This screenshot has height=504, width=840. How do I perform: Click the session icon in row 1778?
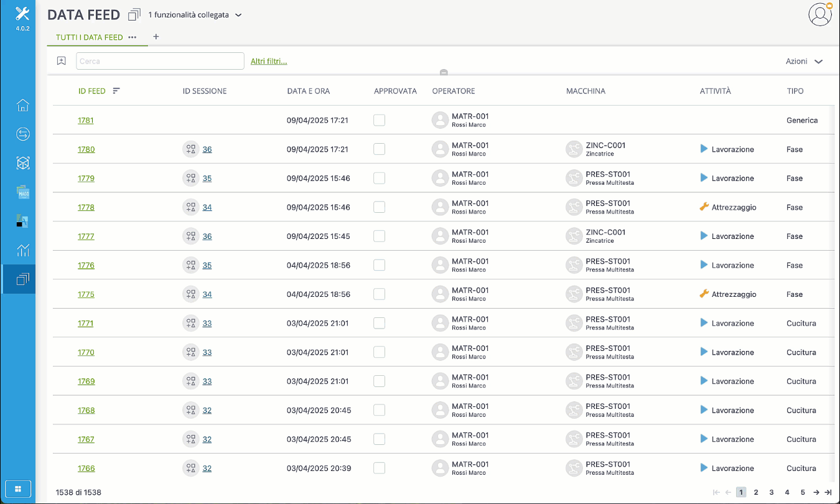tap(191, 207)
